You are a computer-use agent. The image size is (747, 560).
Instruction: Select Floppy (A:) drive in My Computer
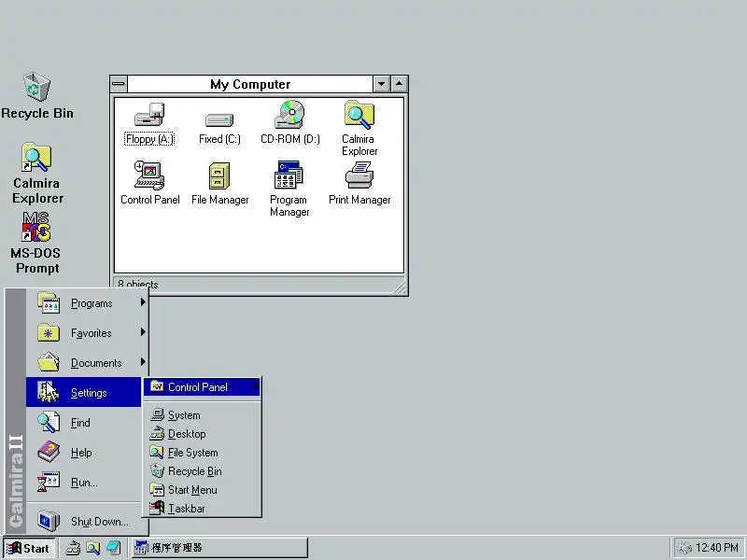coord(149,123)
